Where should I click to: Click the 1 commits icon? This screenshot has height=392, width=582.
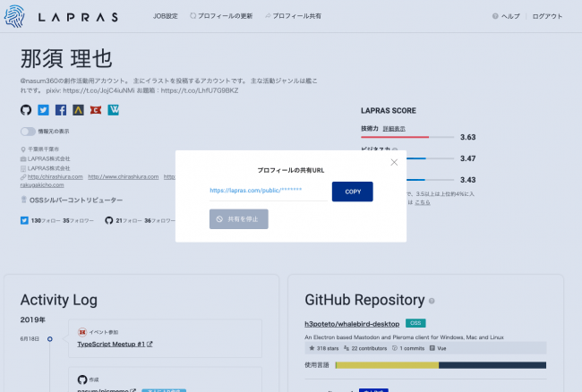click(395, 348)
